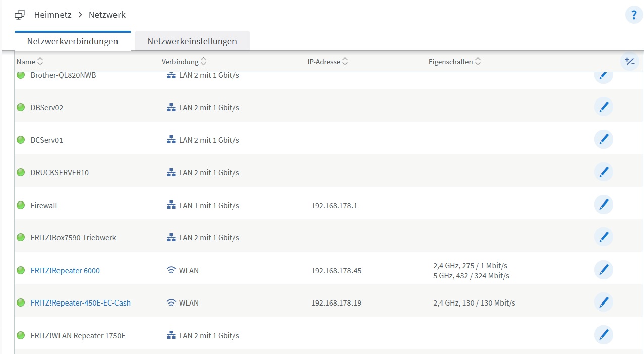This screenshot has height=354, width=644.
Task: Switch to the Netzwerkverbindungen tab
Action: click(x=73, y=41)
